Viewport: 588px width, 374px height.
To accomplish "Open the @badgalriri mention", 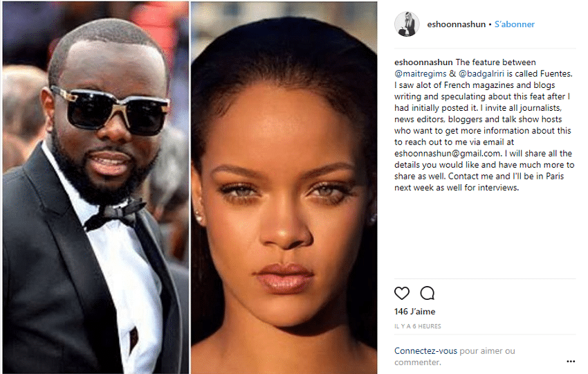I will tap(481, 73).
